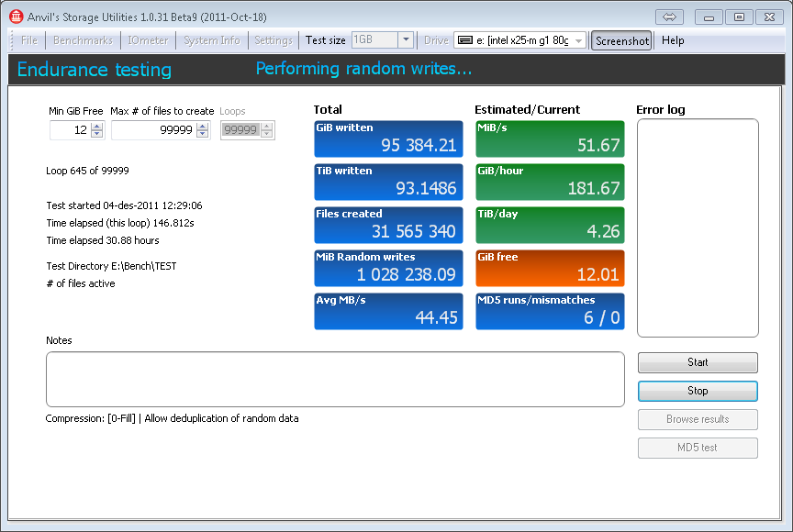793x532 pixels.
Task: Click 'Performing random writes...' status heading
Action: click(x=363, y=68)
